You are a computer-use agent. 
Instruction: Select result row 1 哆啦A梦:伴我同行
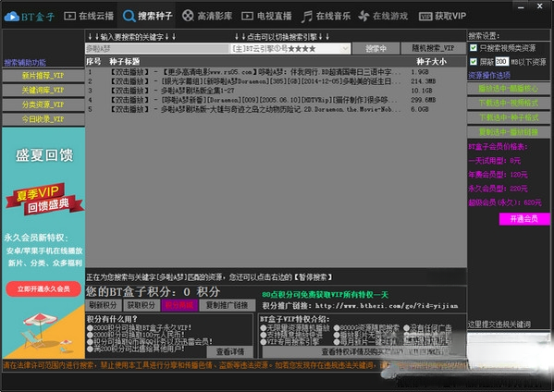[x=276, y=72]
